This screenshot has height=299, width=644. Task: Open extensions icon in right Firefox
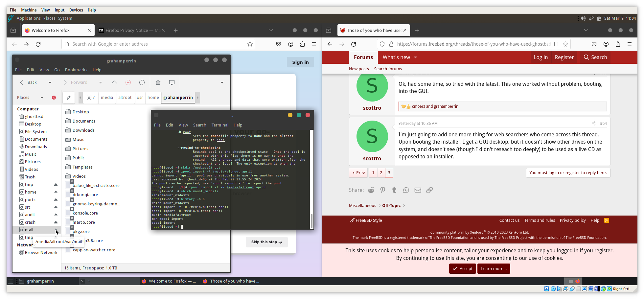[618, 44]
